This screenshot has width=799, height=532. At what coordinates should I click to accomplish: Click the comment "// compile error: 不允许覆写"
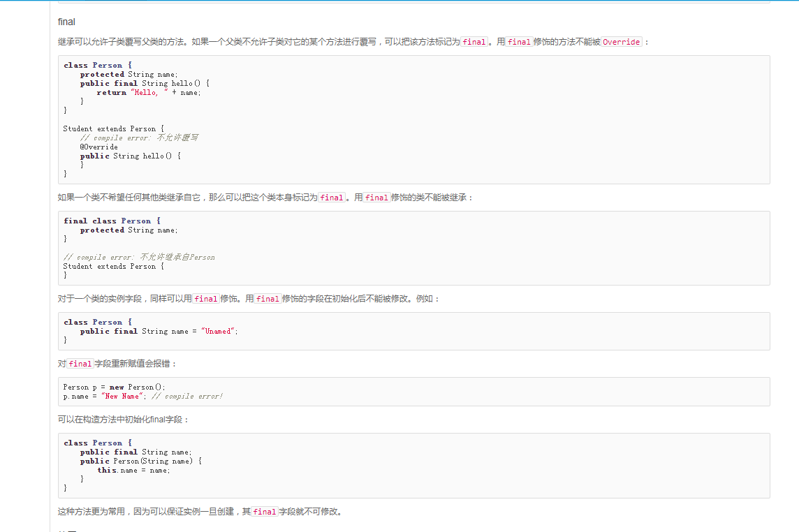click(x=139, y=138)
